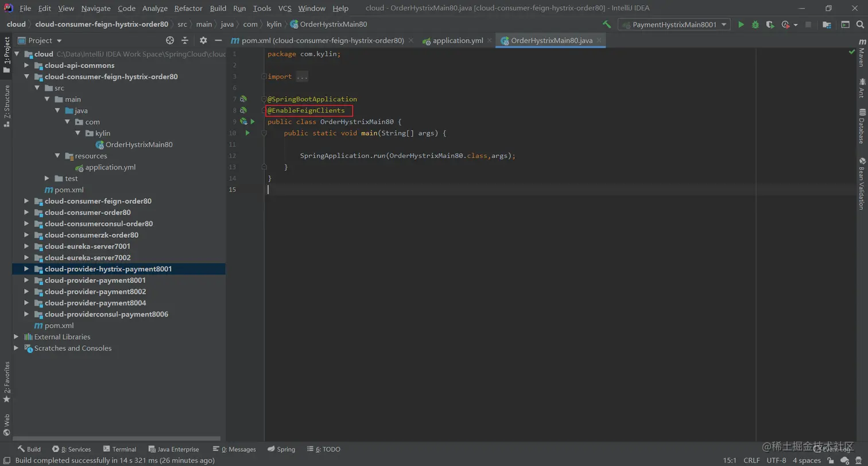Screen dimensions: 868x466
Task: Select pom.xml under cloud-consumer-feign-hystrix-order80
Action: pyautogui.click(x=69, y=190)
